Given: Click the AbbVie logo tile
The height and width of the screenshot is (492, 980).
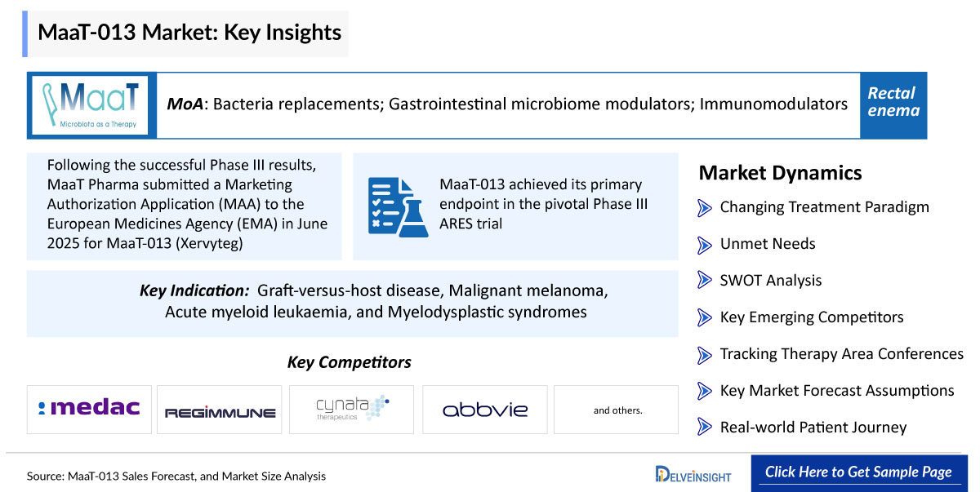Looking at the screenshot, I should point(484,410).
